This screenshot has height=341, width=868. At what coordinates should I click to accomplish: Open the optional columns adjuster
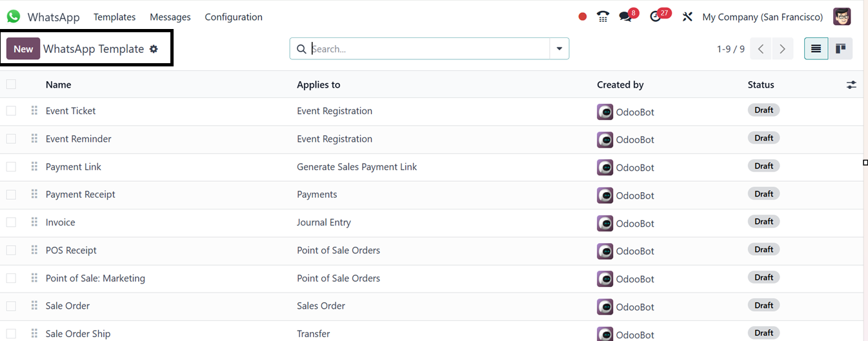(x=851, y=84)
